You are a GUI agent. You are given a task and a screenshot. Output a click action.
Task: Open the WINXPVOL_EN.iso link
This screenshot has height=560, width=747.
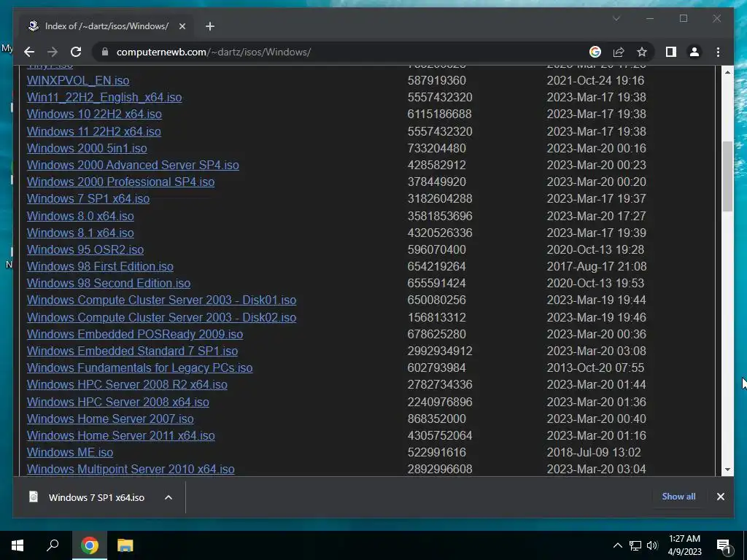pyautogui.click(x=78, y=80)
